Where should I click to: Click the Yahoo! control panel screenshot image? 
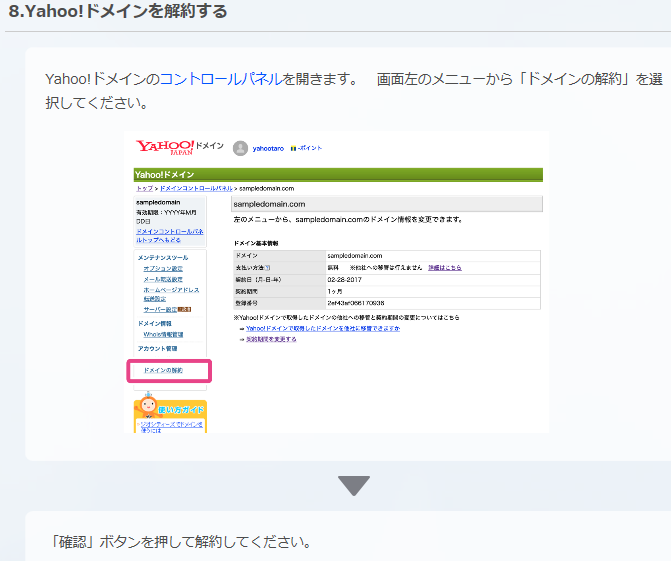pos(336,282)
